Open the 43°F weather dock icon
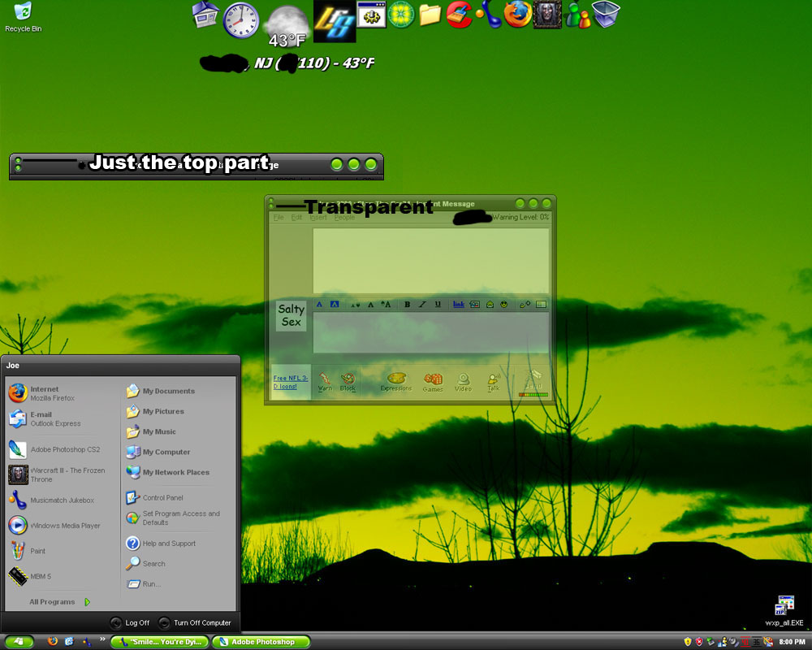This screenshot has width=812, height=650. (287, 27)
